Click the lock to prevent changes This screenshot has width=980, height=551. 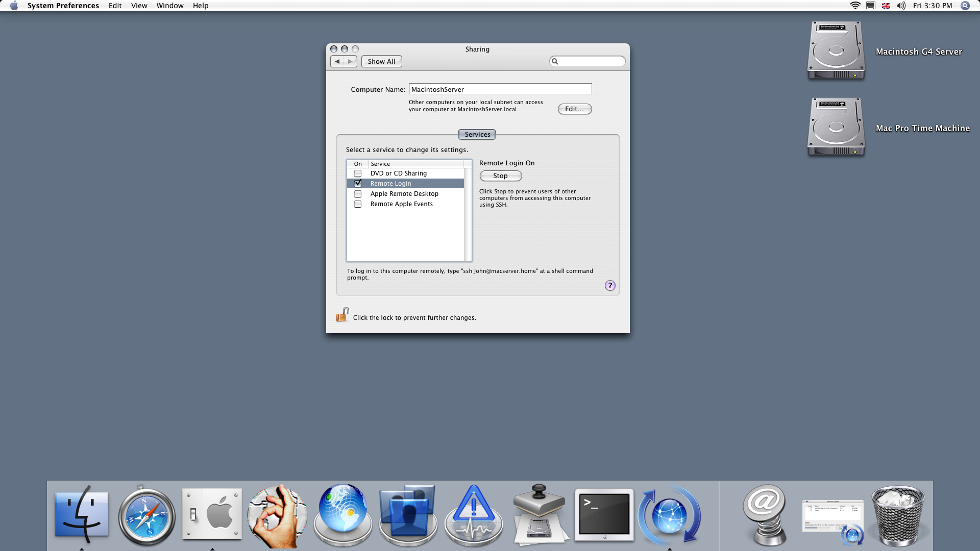pyautogui.click(x=342, y=315)
